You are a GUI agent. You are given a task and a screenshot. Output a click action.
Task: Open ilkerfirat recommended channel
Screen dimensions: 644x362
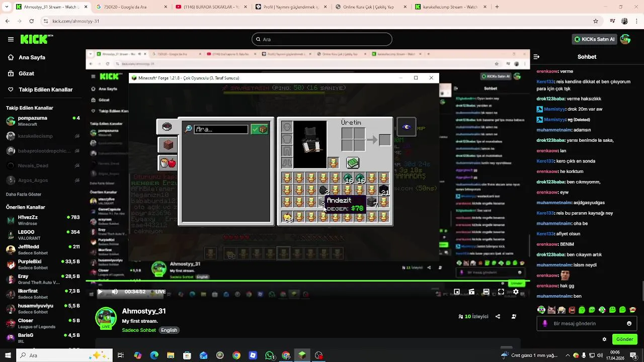[43, 294]
